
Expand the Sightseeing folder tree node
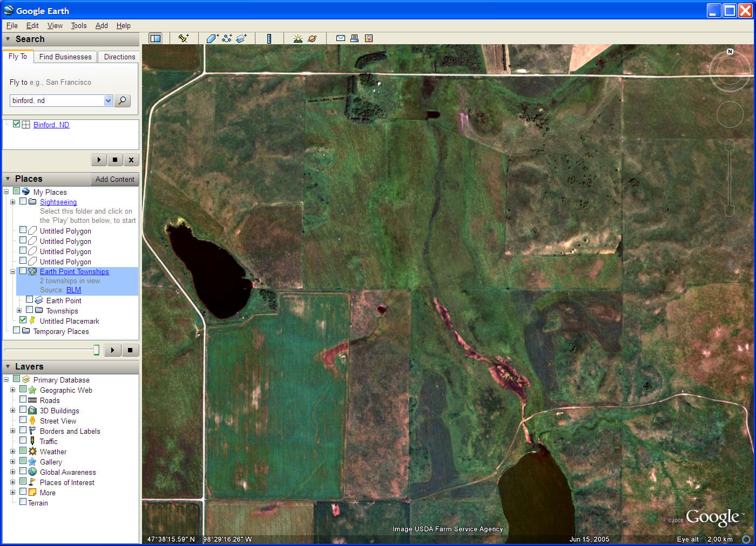tap(12, 202)
